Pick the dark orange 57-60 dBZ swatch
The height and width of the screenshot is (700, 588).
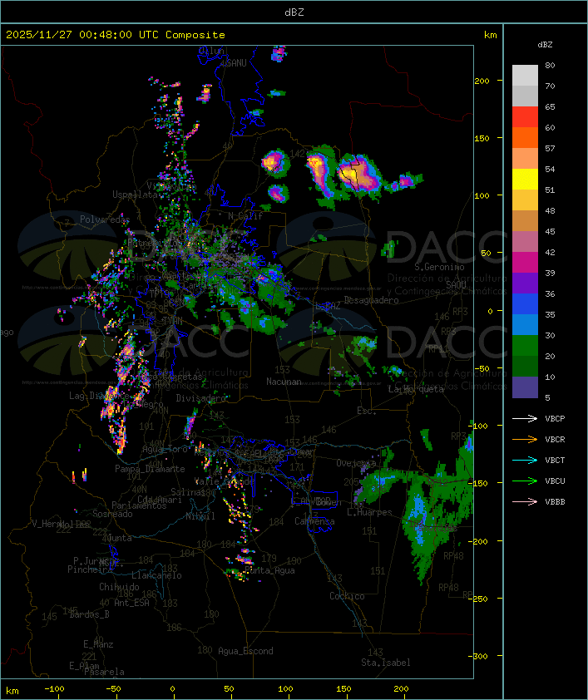(525, 137)
